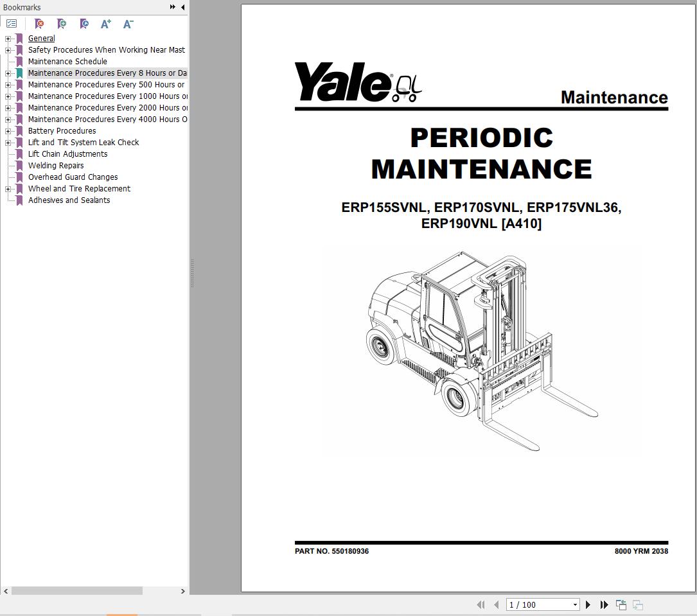The image size is (697, 616).
Task: Expand Maintenance Procedures Every 2000 Hours node
Action: pos(8,108)
